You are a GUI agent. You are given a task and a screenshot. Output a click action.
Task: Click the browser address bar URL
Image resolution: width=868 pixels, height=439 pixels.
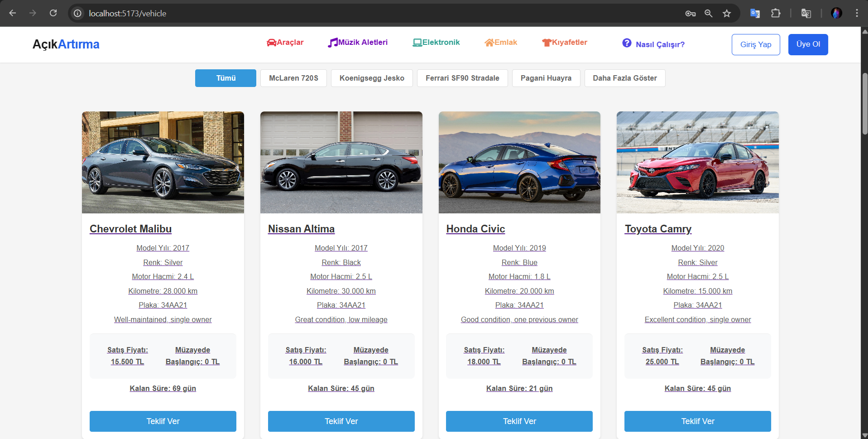[127, 14]
